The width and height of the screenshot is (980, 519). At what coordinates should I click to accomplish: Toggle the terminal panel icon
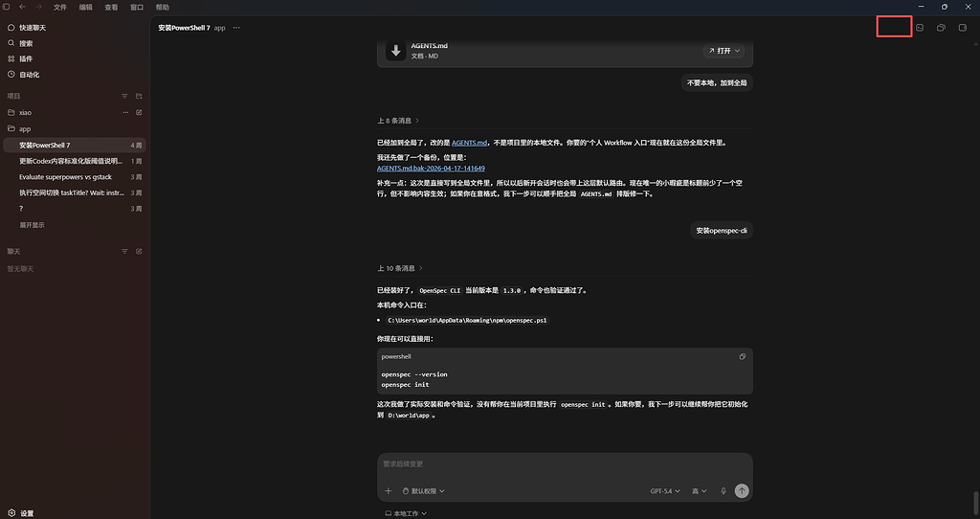tap(920, 28)
